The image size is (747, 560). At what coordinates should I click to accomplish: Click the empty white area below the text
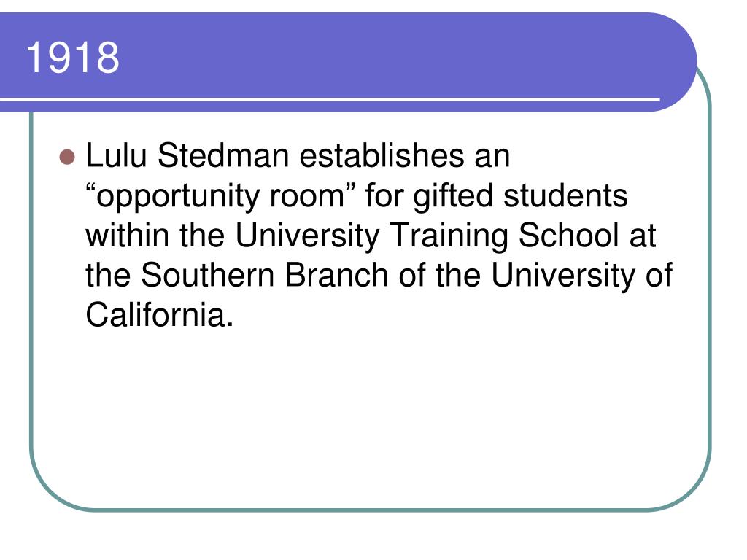(x=371, y=419)
